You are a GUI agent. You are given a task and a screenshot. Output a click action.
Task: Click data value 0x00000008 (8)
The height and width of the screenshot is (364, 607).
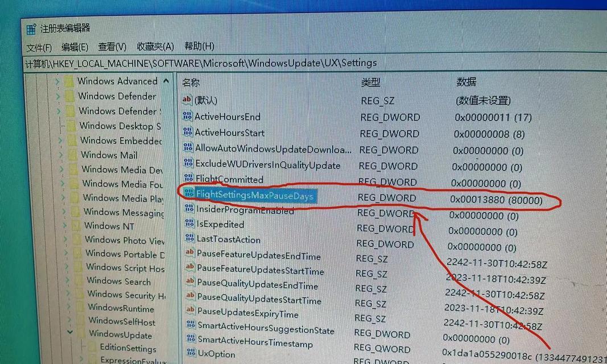[489, 134]
